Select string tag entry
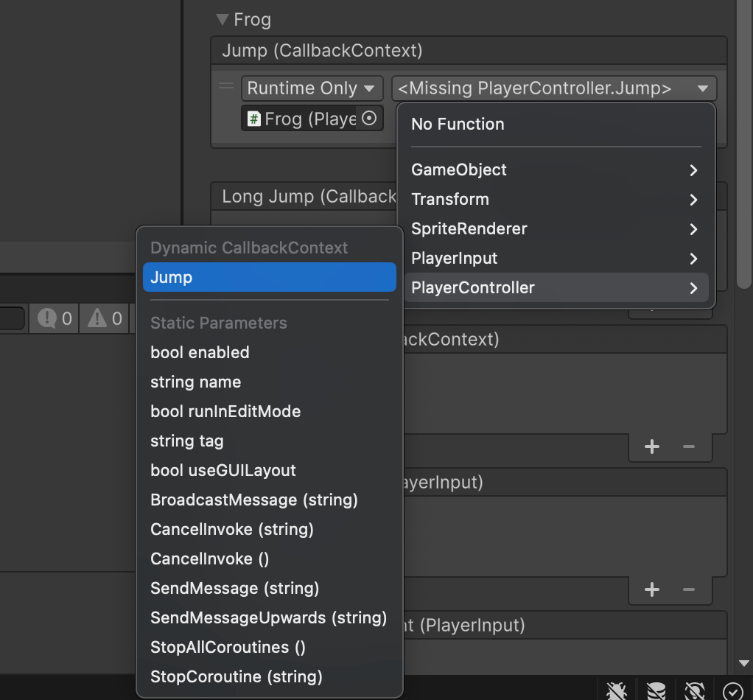The image size is (753, 700). point(270,441)
